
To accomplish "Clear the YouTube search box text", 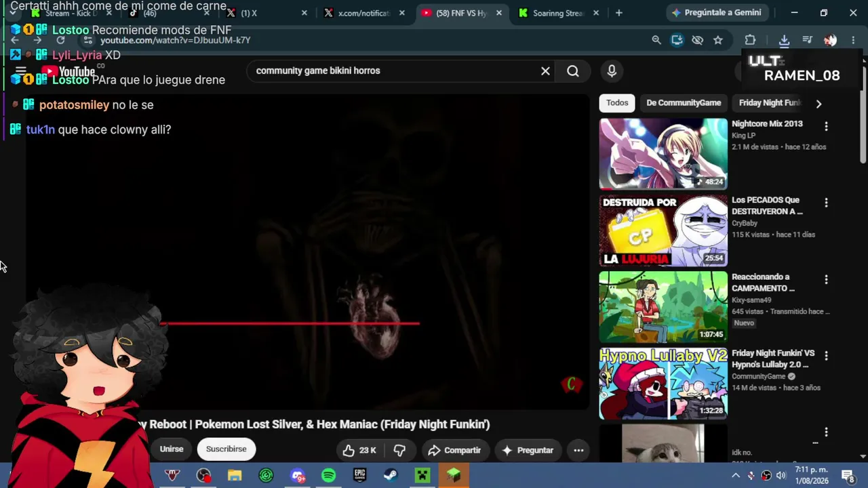I will click(x=545, y=71).
